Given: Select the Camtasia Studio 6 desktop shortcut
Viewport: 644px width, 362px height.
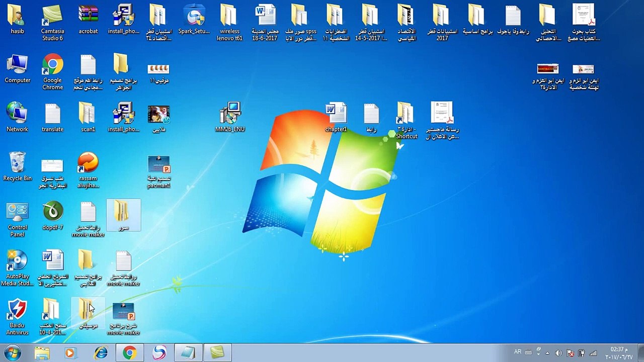Looking at the screenshot, I should click(52, 23).
